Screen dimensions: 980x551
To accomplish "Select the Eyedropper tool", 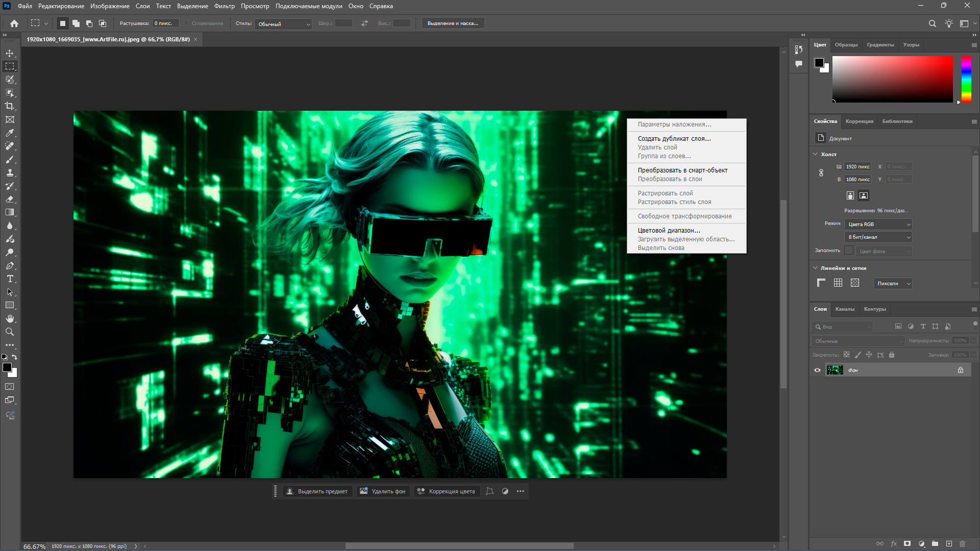I will 10,133.
